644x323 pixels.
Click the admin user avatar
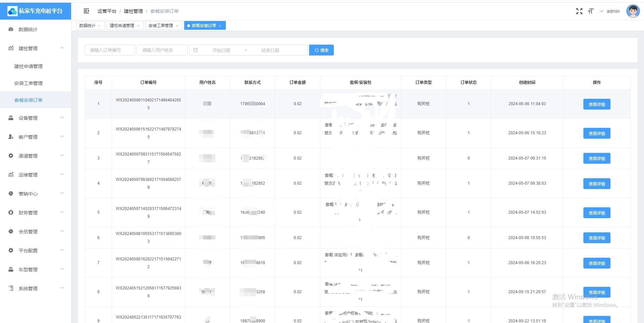633,11
